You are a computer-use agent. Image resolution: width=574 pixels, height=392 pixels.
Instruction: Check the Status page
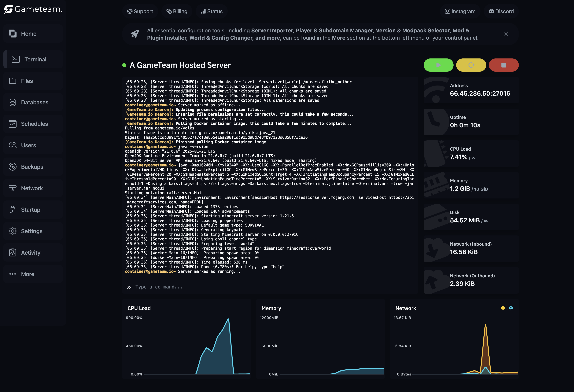(212, 11)
